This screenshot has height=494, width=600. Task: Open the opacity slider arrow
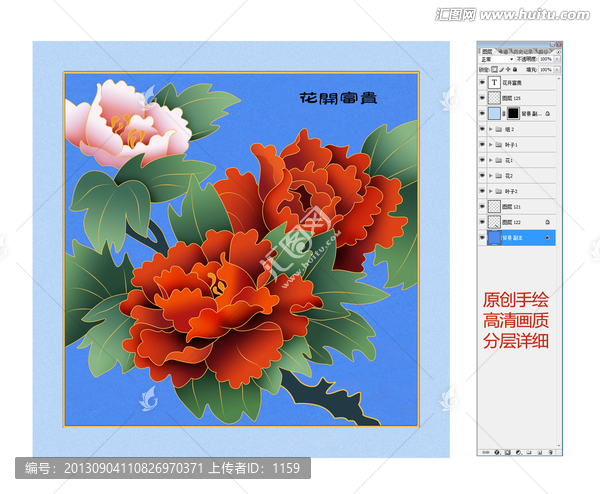pyautogui.click(x=557, y=59)
